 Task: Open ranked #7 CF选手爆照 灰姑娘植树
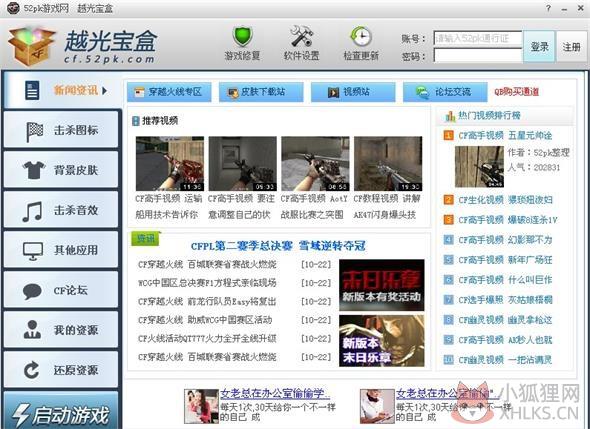click(505, 300)
